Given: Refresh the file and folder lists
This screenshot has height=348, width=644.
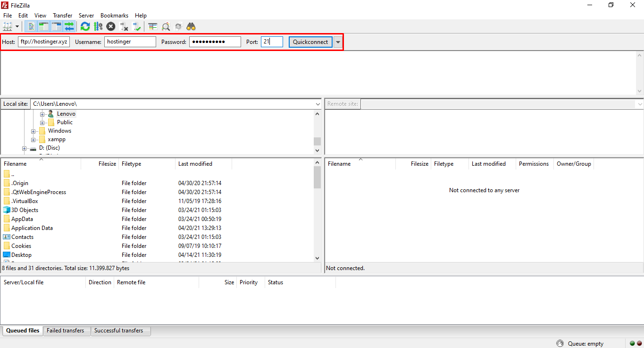Looking at the screenshot, I should coord(85,26).
